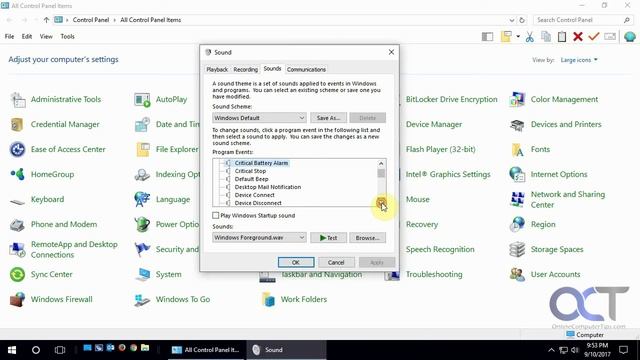Screen dimensions: 640x360
Task: Open Windows Firewall icon
Action: coord(18,299)
